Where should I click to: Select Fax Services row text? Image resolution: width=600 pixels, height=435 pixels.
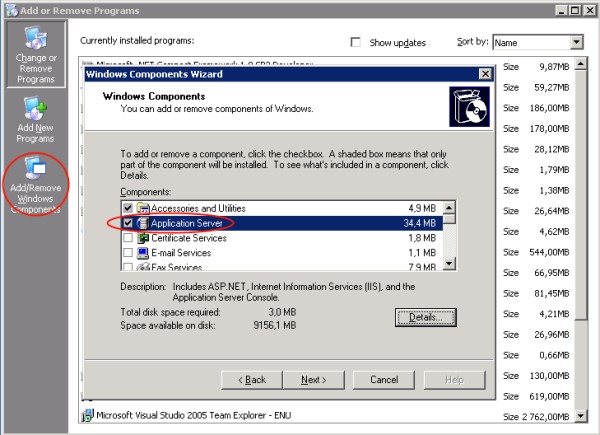[x=176, y=267]
